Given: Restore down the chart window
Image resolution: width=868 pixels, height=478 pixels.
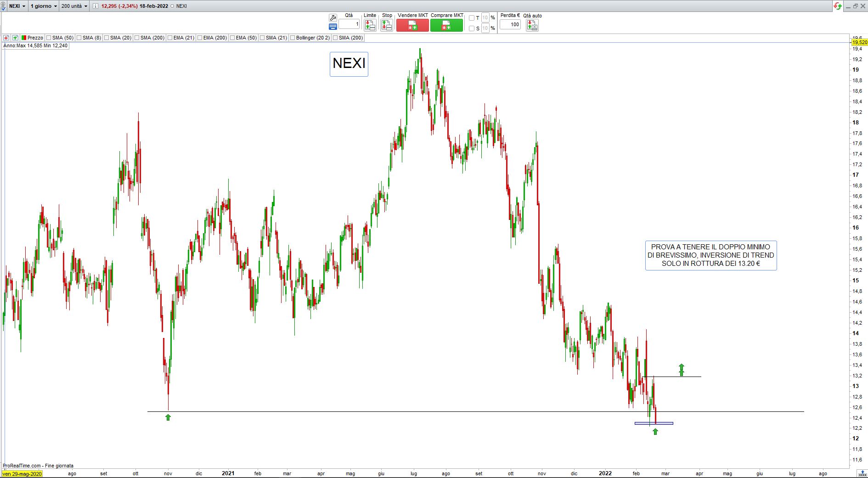Looking at the screenshot, I should tap(855, 6).
